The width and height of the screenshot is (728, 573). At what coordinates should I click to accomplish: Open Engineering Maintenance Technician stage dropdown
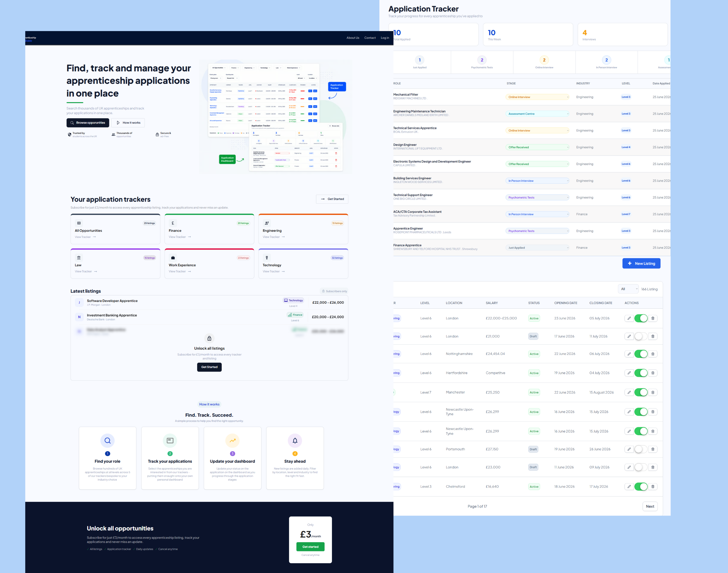tap(537, 114)
